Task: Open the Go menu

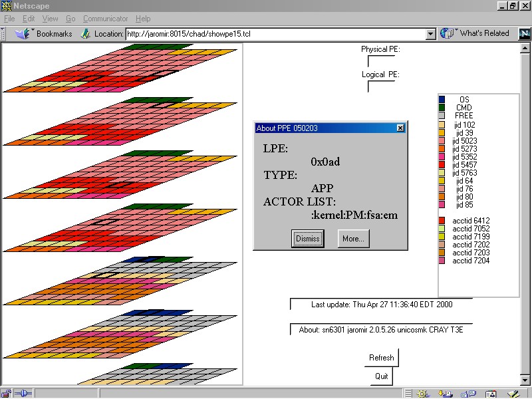Action: 70,19
